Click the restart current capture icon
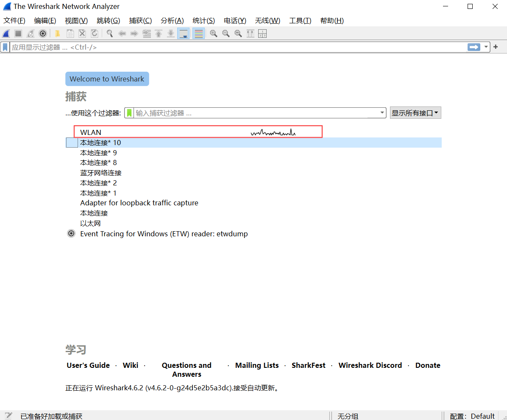This screenshot has height=420, width=507. [31, 34]
